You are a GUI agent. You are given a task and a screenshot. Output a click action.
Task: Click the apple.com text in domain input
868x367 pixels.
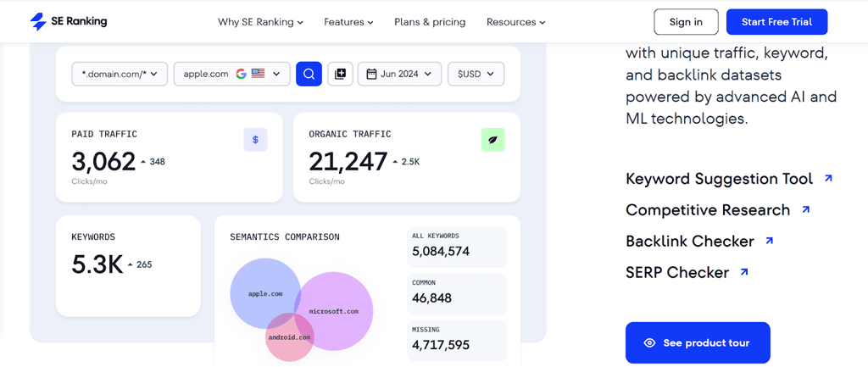click(206, 74)
